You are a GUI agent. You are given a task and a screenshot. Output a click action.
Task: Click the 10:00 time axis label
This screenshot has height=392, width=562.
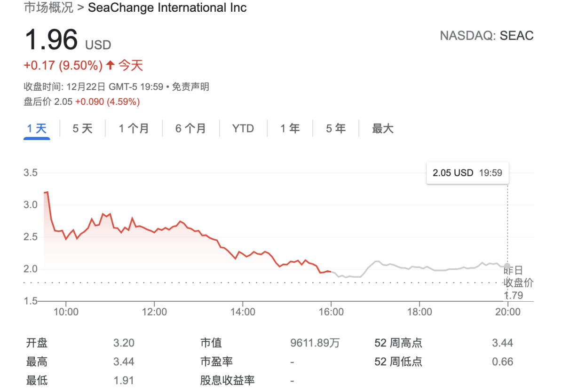point(66,312)
